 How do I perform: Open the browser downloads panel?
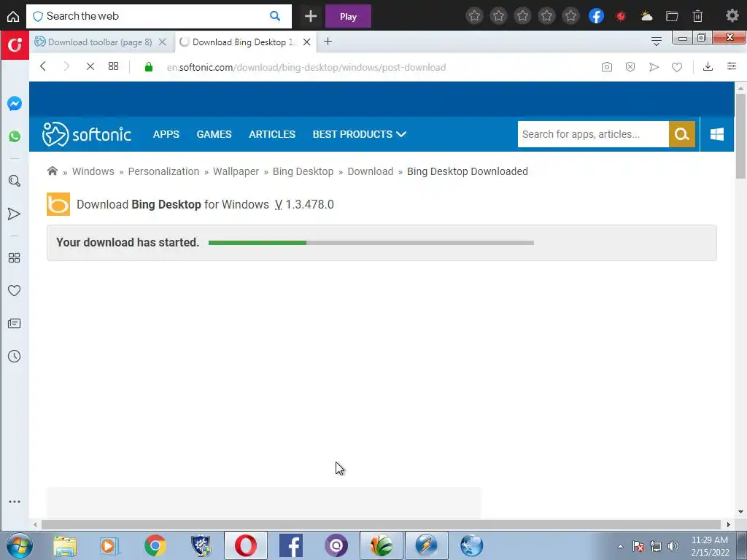tap(708, 66)
